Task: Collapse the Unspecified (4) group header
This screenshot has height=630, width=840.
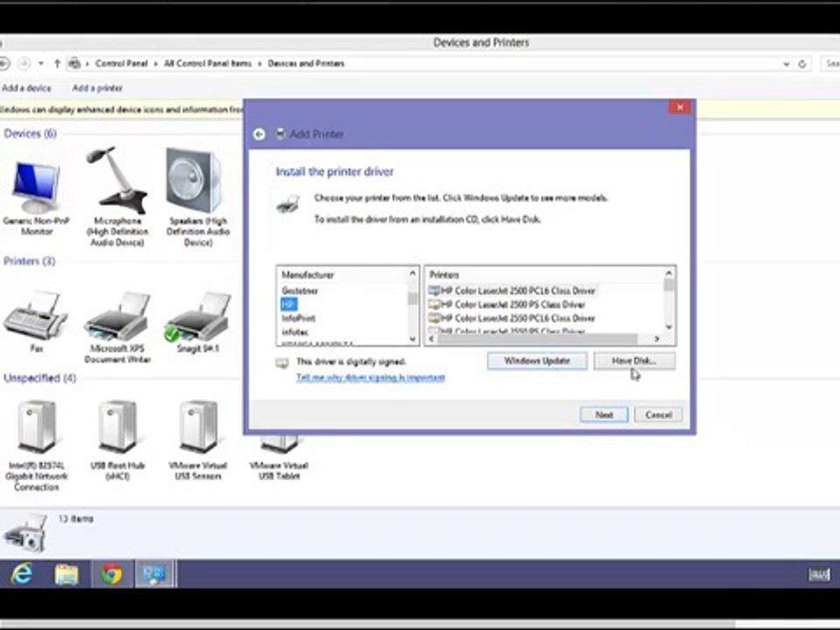Action: click(x=39, y=378)
